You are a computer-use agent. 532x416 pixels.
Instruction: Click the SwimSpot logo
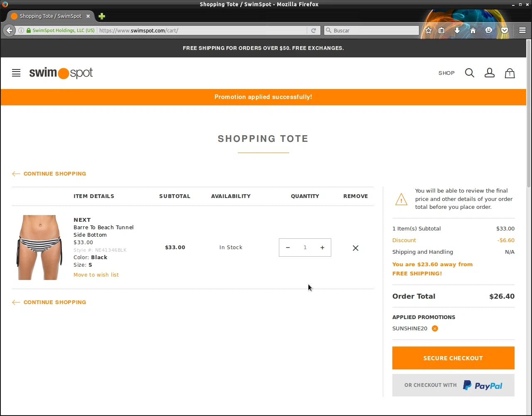tap(61, 73)
